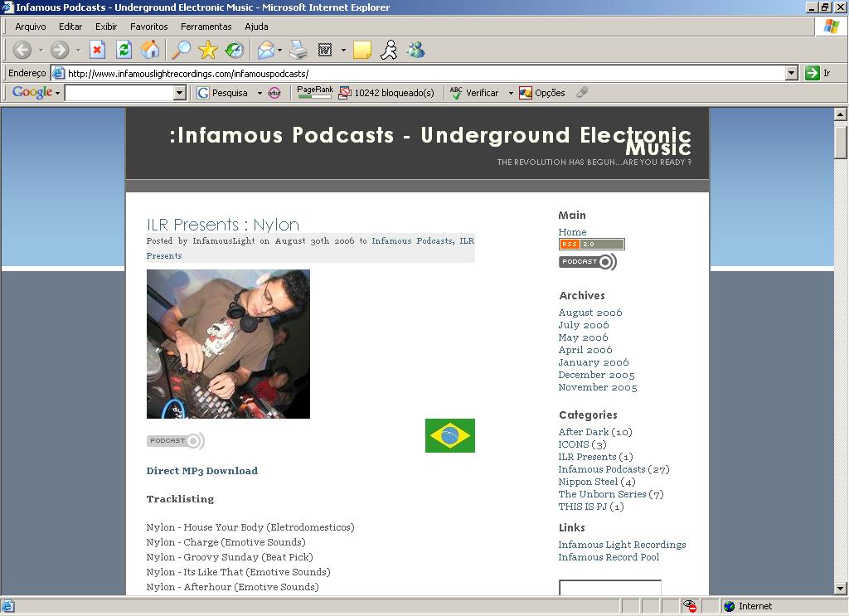Open the Exibir menu
The image size is (849, 616).
coord(106,27)
